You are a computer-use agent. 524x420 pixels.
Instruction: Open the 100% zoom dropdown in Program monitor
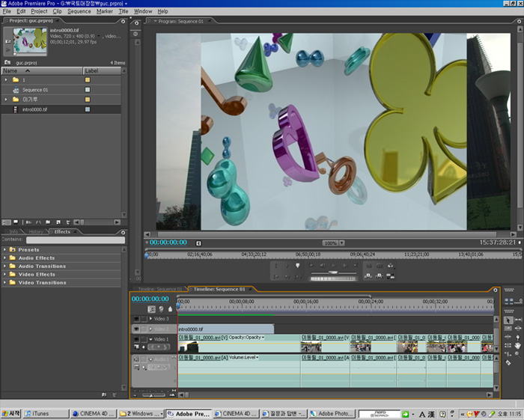342,243
